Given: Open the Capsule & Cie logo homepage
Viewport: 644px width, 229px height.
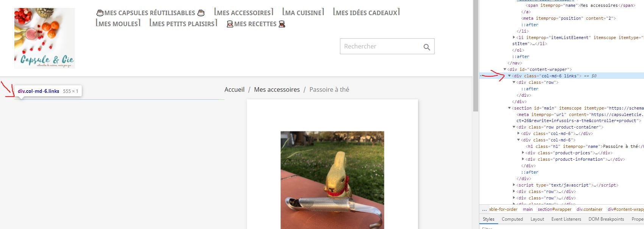Looking at the screenshot, I should click(x=45, y=38).
